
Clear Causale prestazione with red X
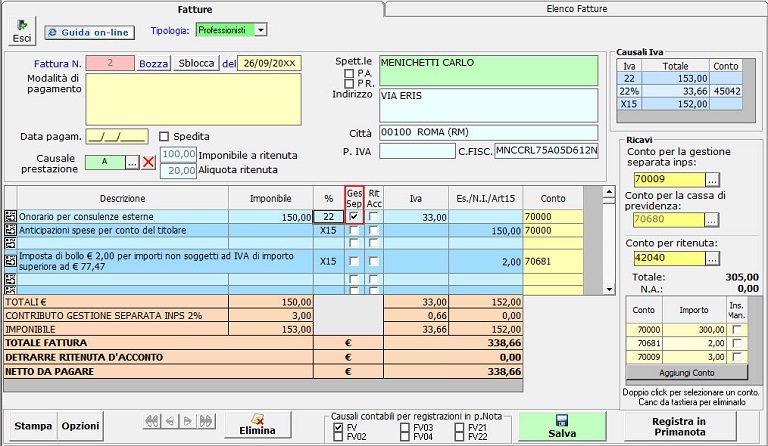tap(149, 162)
